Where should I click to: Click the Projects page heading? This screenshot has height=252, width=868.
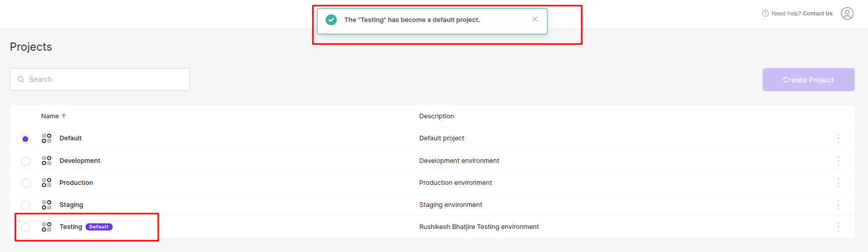(x=31, y=47)
